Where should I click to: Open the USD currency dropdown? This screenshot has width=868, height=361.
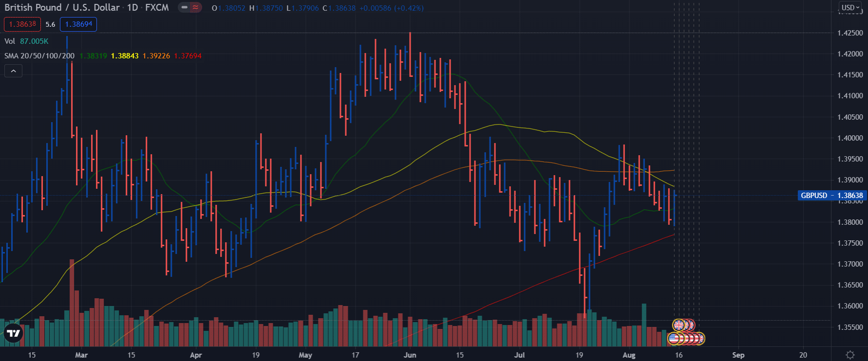tap(851, 7)
